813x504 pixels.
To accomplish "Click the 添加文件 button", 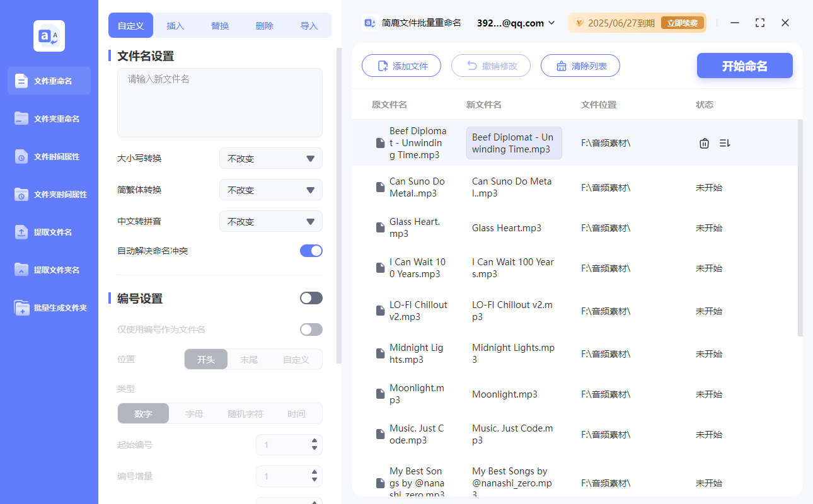I will point(401,66).
